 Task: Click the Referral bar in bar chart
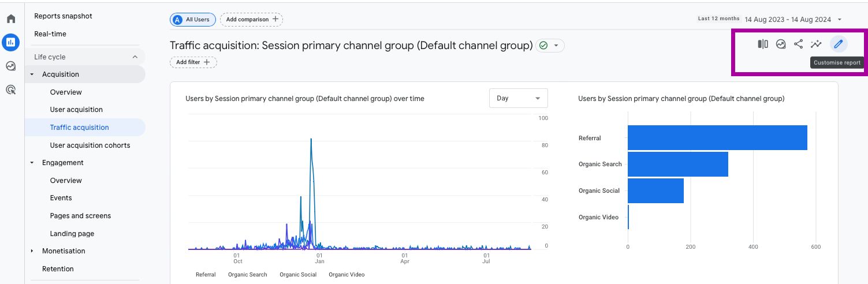point(717,138)
